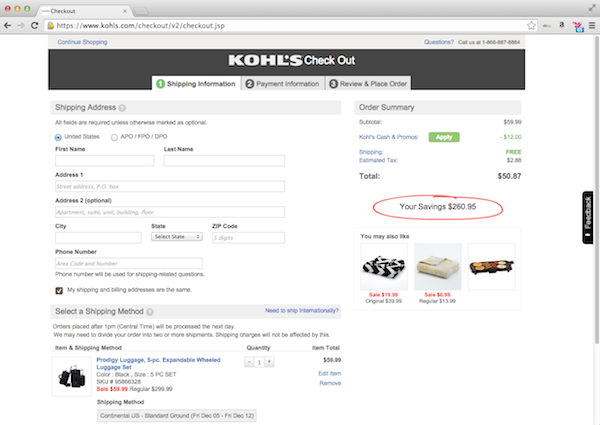Click Continue Shopping link
The image size is (600, 425).
point(82,42)
